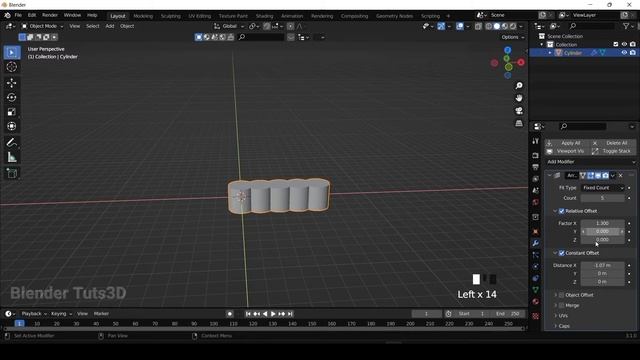Click the Viewport Vis button

coord(567,151)
